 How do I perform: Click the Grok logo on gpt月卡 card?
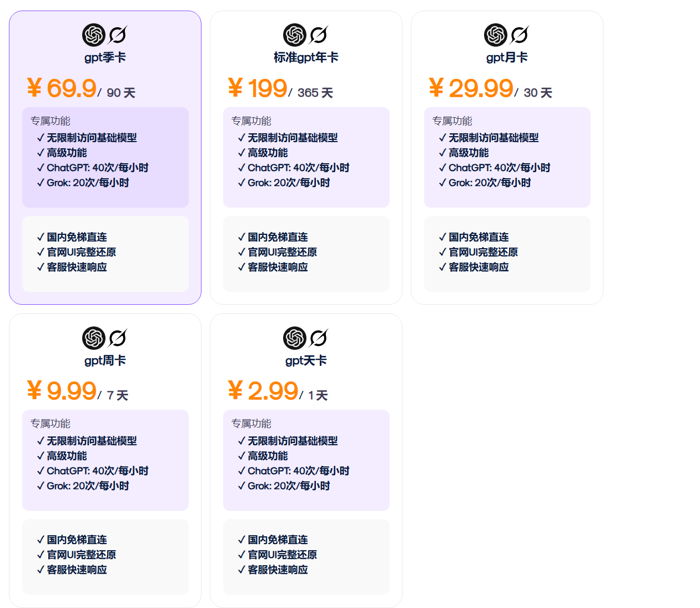520,35
